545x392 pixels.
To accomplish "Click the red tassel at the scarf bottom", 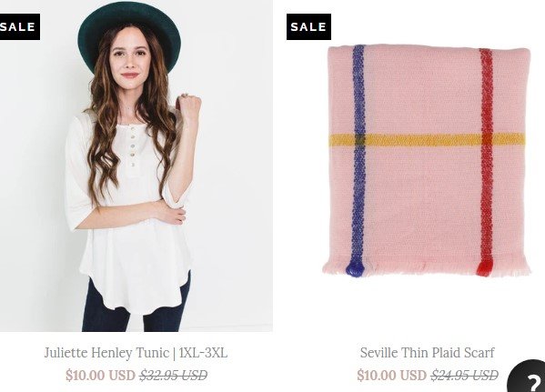I will pyautogui.click(x=485, y=268).
